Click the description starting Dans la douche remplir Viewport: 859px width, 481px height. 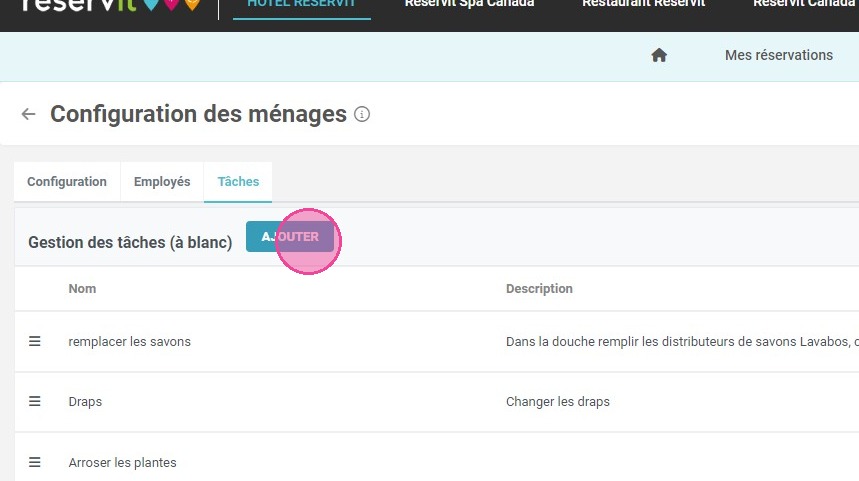coord(682,341)
